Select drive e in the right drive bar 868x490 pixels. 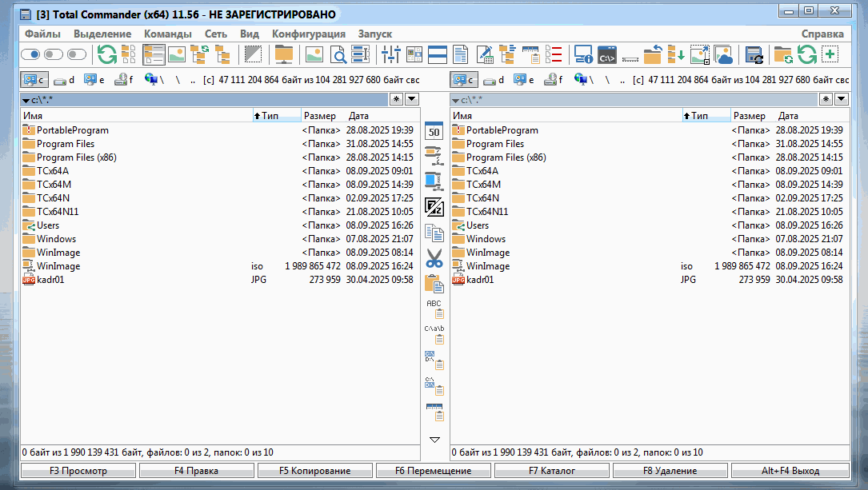click(x=524, y=80)
